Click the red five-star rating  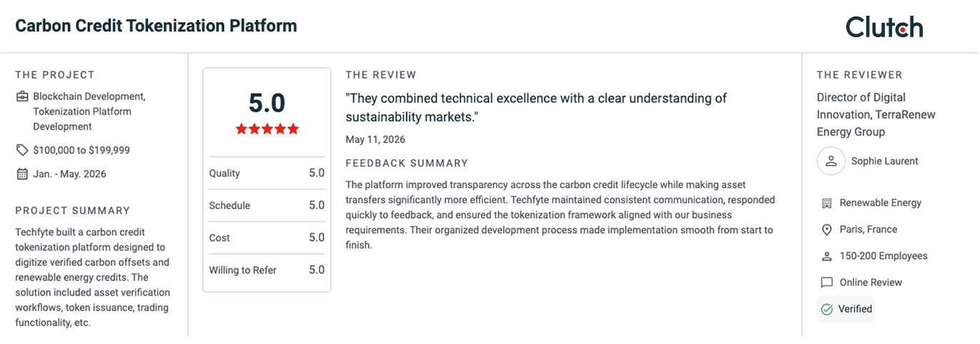267,129
